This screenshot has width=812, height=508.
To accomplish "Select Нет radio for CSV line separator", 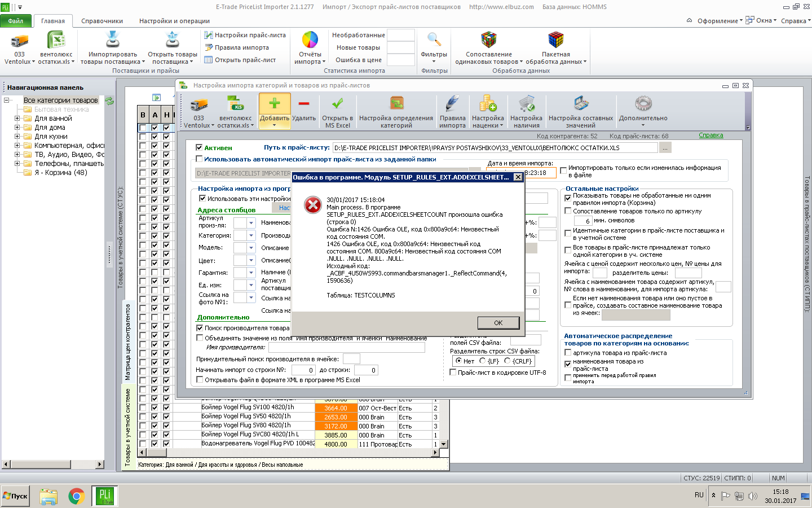I will [x=458, y=361].
